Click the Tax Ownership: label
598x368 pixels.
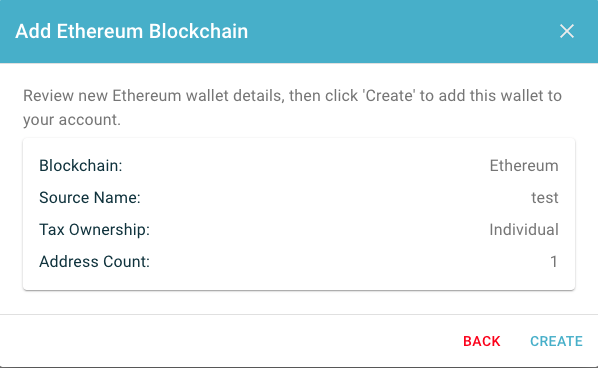pos(94,230)
